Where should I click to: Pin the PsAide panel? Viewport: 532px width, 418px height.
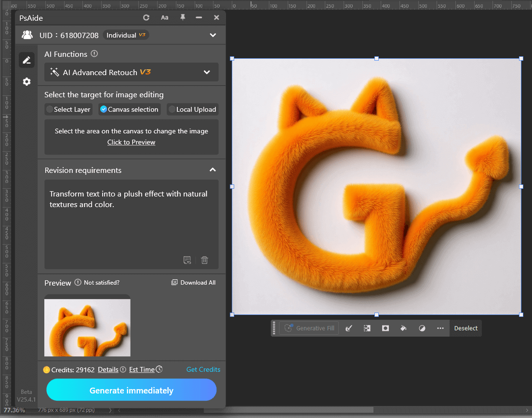coord(182,17)
